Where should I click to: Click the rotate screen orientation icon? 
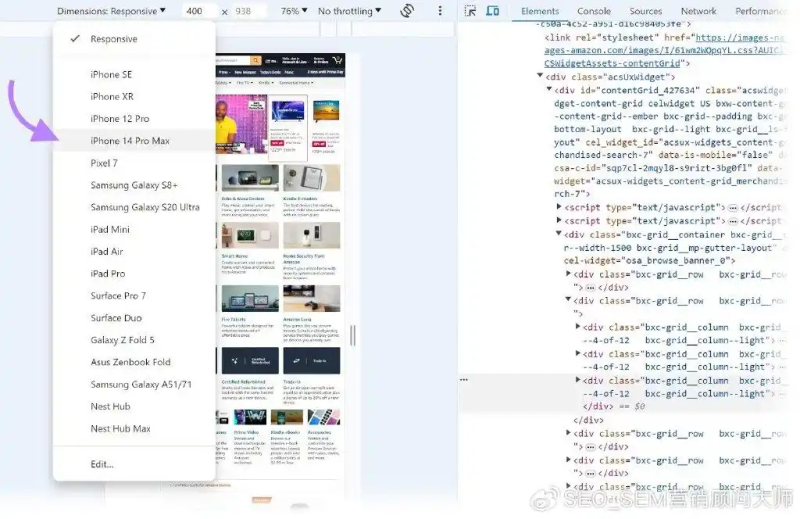coord(407,11)
